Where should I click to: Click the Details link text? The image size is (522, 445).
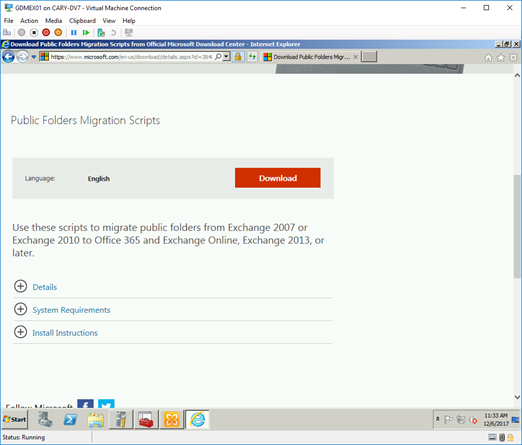coord(45,287)
